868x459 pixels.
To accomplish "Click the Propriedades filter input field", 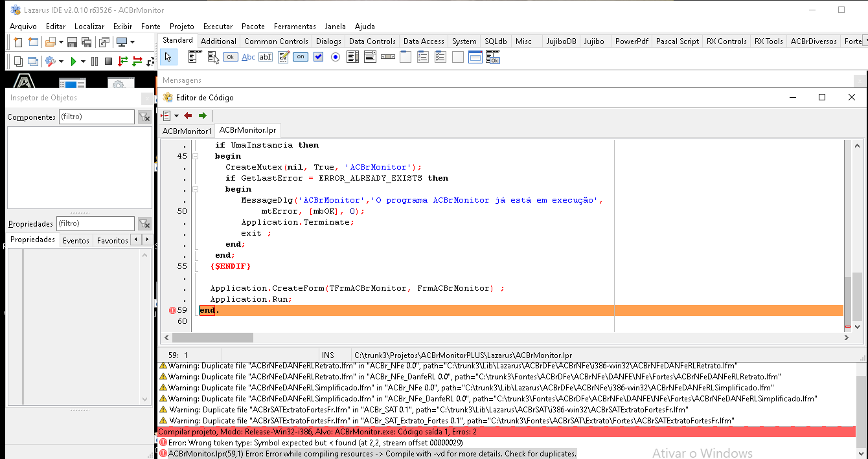I will [x=95, y=223].
